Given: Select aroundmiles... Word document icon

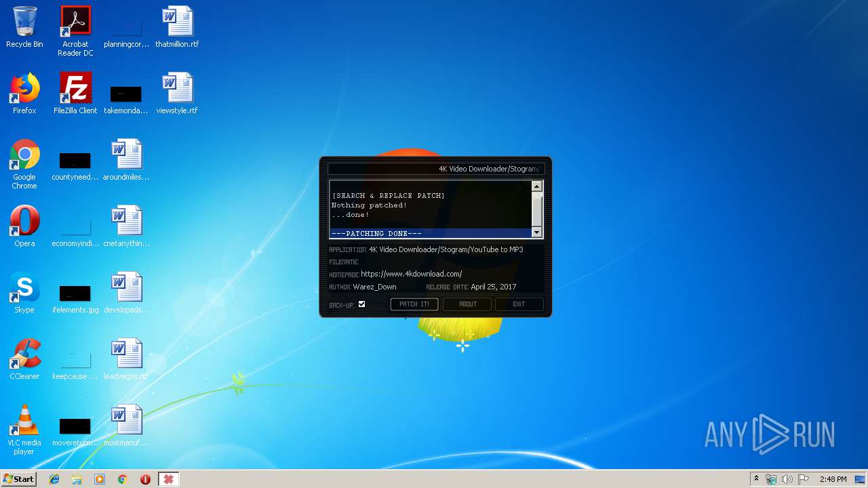Looking at the screenshot, I should [126, 160].
